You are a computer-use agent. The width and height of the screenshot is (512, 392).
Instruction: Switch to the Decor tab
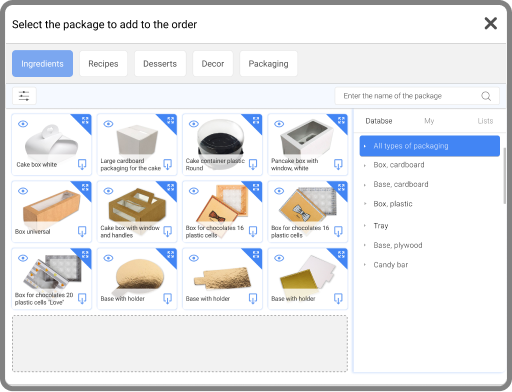click(x=213, y=64)
